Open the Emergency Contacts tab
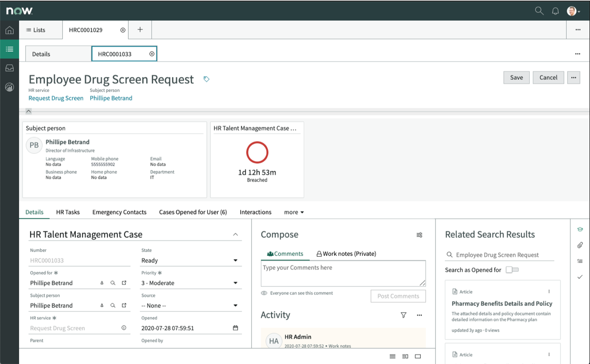590x364 pixels. point(119,212)
